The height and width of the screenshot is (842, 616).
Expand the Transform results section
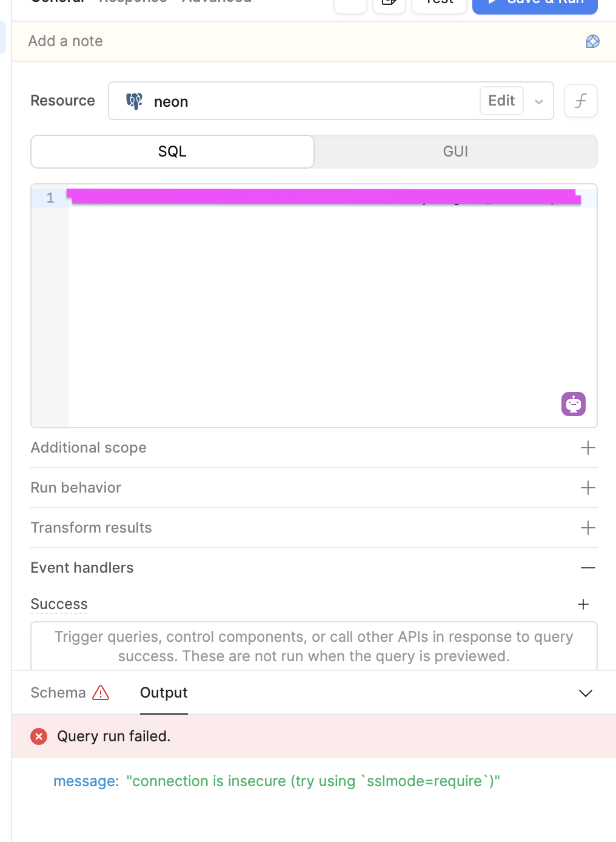[x=314, y=528]
